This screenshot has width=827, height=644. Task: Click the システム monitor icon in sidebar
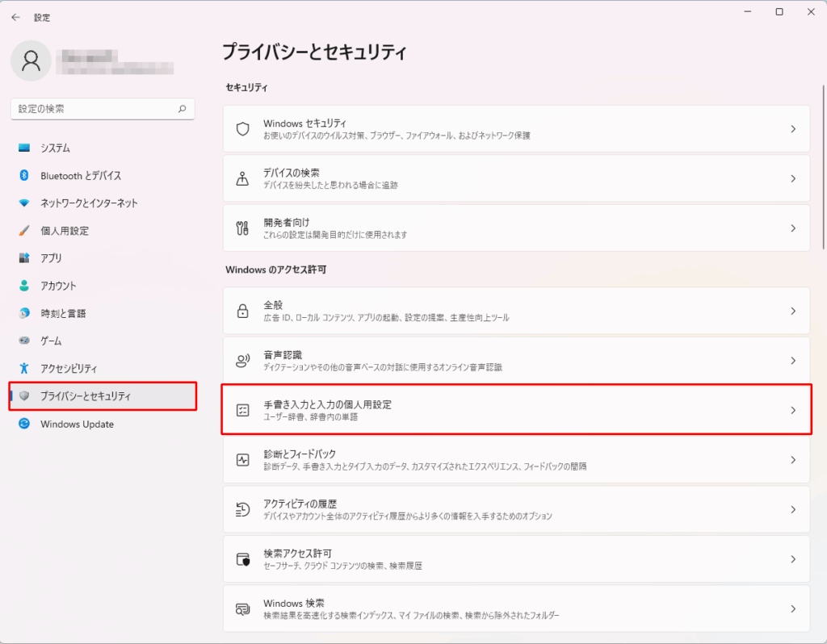(24, 148)
